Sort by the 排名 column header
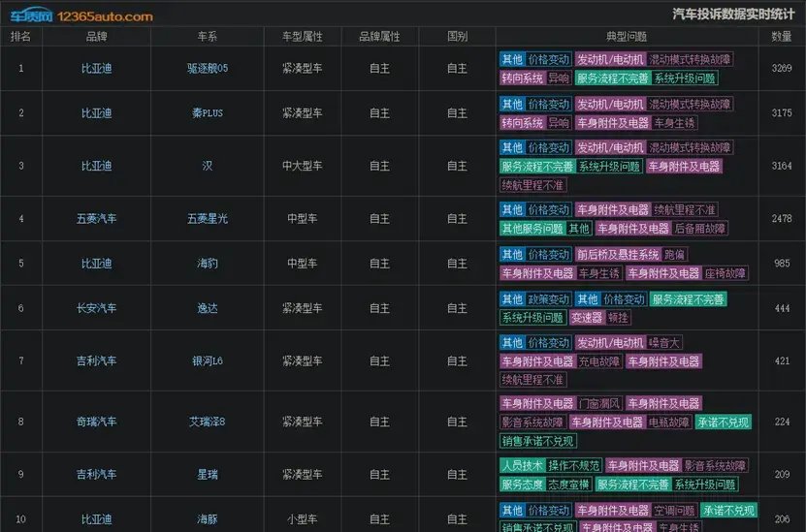The width and height of the screenshot is (806, 532). click(x=21, y=37)
